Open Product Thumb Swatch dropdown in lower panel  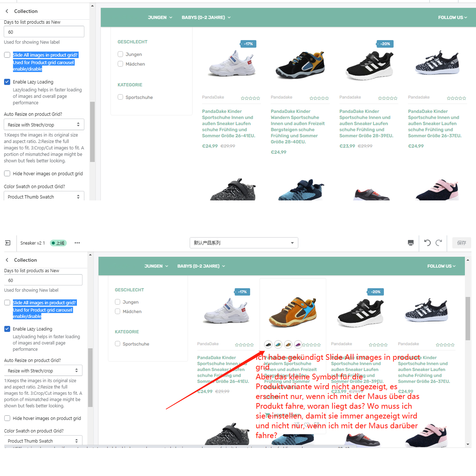click(x=43, y=441)
